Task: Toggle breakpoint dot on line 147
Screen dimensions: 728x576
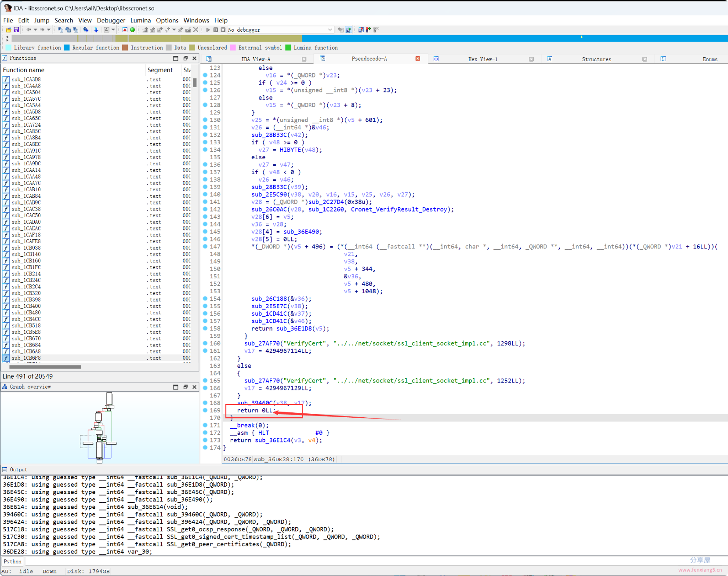Action: [x=205, y=247]
